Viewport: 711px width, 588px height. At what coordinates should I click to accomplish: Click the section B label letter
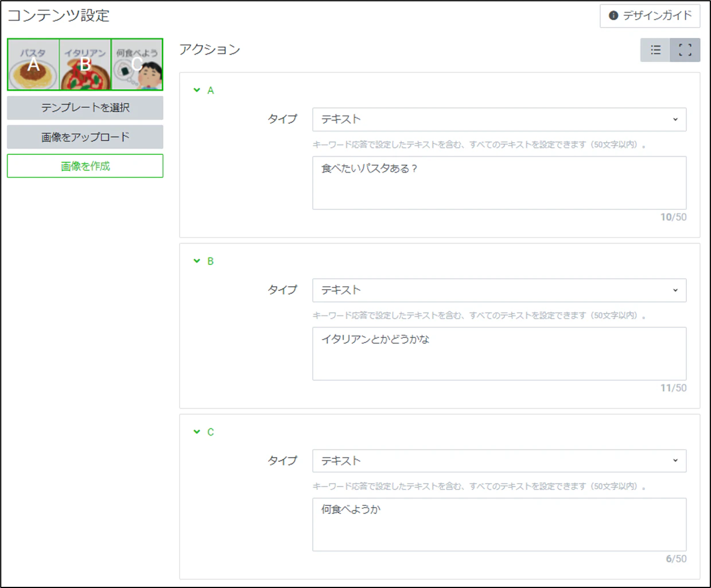[211, 262]
